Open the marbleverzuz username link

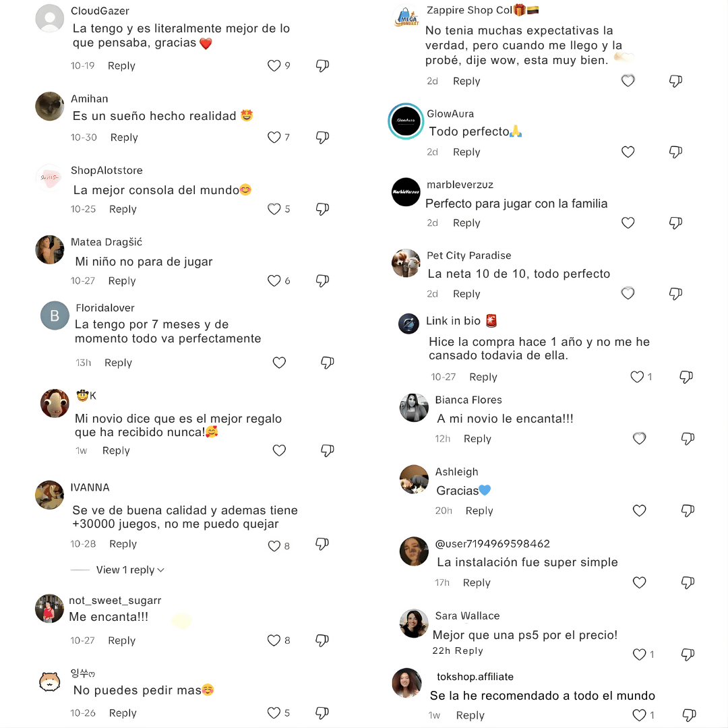460,185
